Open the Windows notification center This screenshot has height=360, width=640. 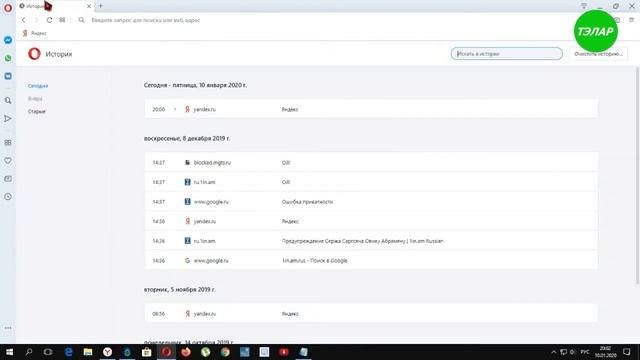click(627, 352)
